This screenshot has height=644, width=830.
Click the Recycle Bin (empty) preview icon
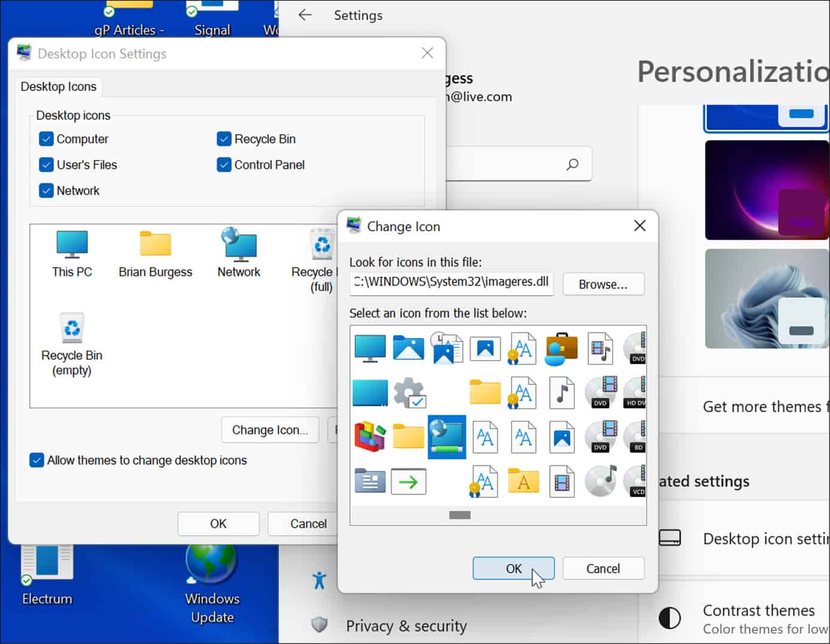71,328
